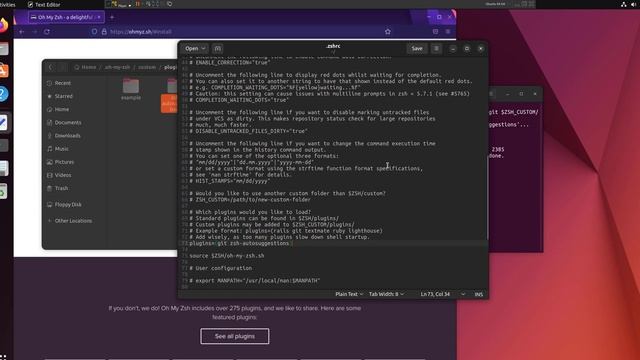Open the Tab Width dropdown
This screenshot has width=640, height=360.
[386, 294]
